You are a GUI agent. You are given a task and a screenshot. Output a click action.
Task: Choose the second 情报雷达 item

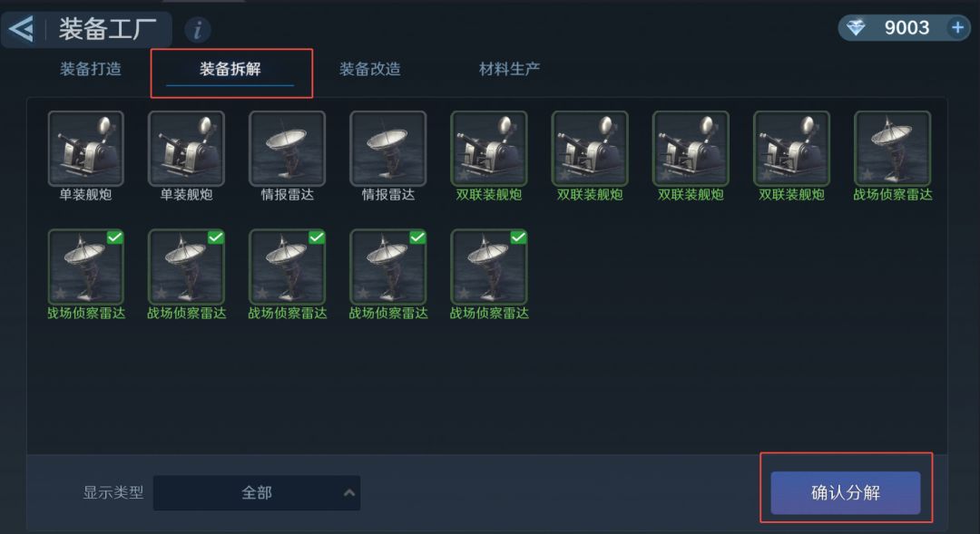click(388, 149)
